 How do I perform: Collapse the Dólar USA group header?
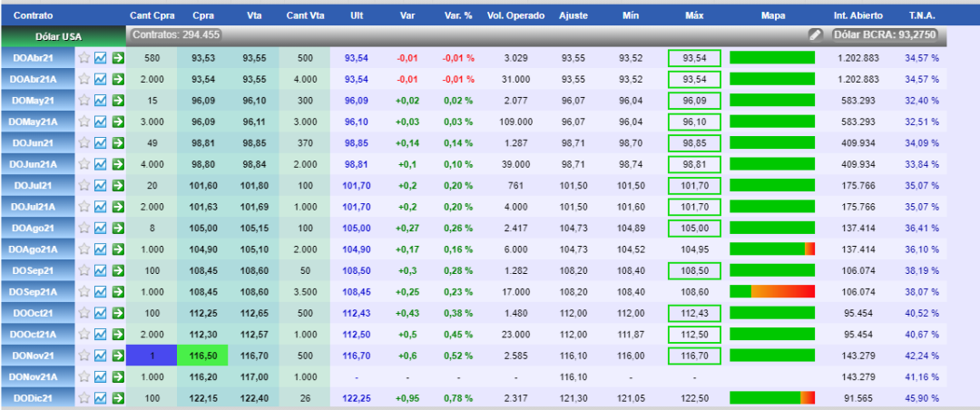pos(62,37)
